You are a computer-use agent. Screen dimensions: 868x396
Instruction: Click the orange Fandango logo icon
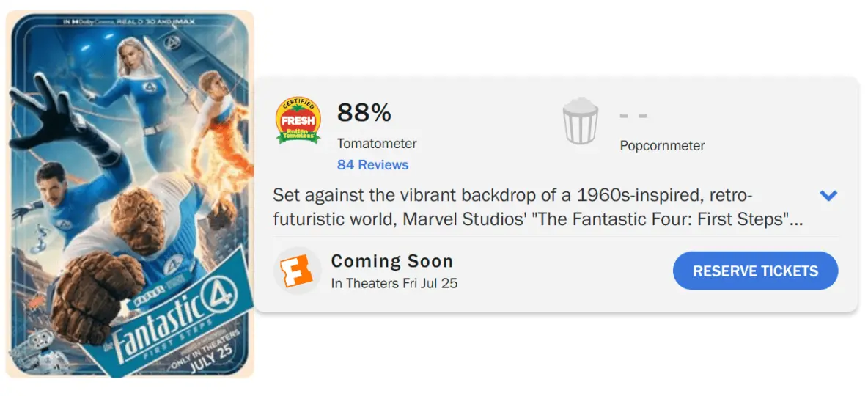tap(296, 271)
